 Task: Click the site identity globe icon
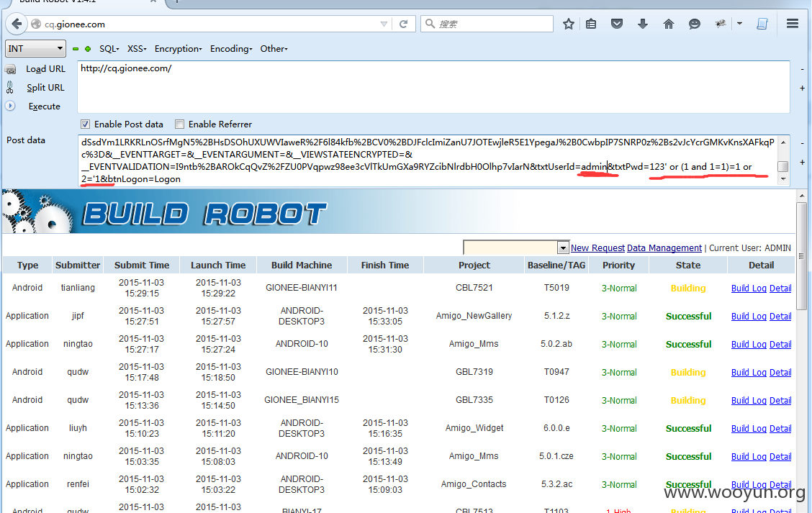(36, 24)
